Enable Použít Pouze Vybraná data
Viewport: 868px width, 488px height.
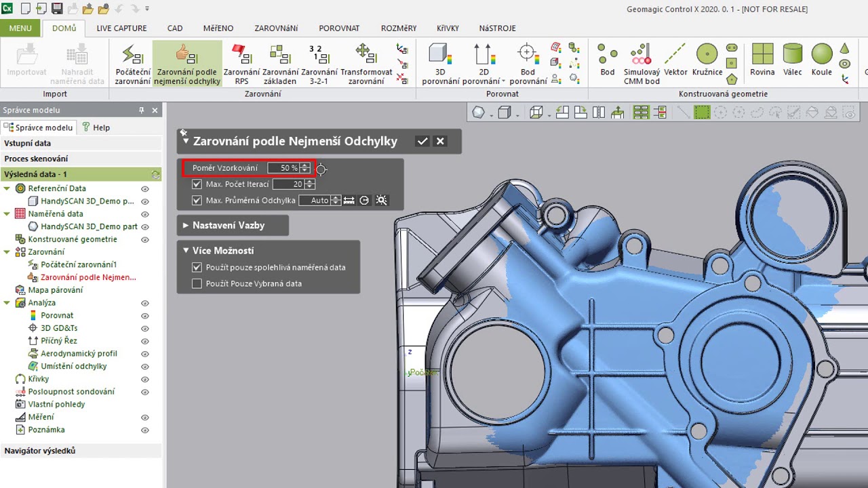pyautogui.click(x=197, y=284)
